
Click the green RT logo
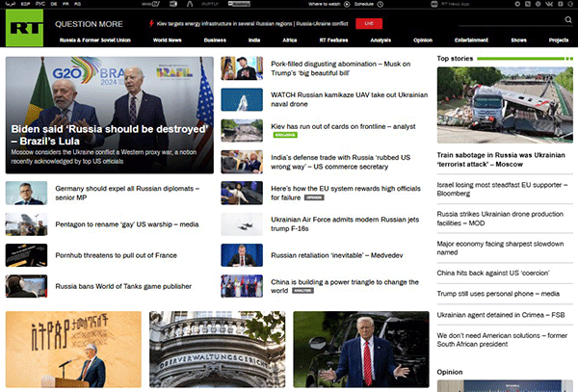[x=24, y=28]
